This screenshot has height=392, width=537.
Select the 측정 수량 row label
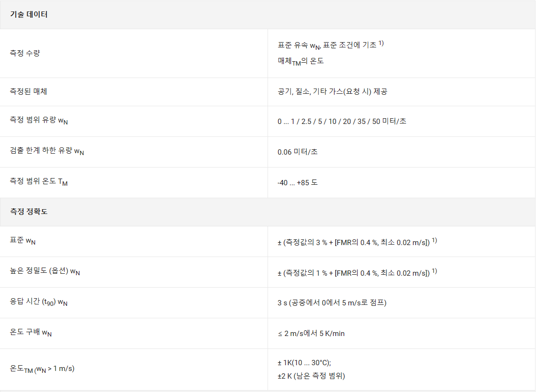(25, 53)
